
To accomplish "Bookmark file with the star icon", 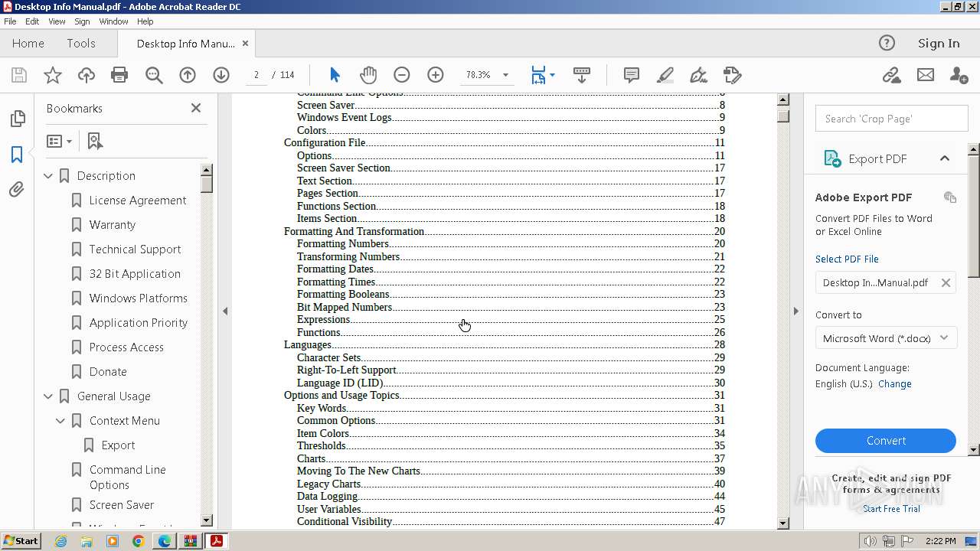I will click(x=53, y=75).
